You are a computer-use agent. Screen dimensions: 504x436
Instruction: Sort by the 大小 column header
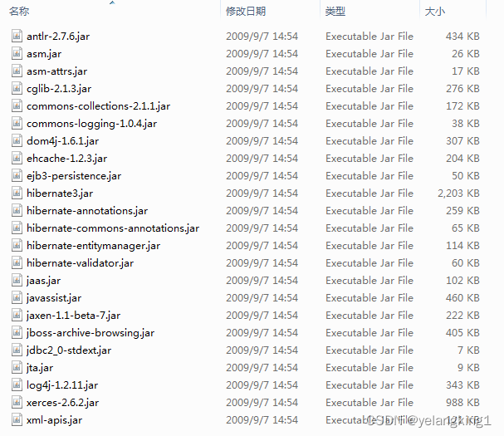[434, 12]
